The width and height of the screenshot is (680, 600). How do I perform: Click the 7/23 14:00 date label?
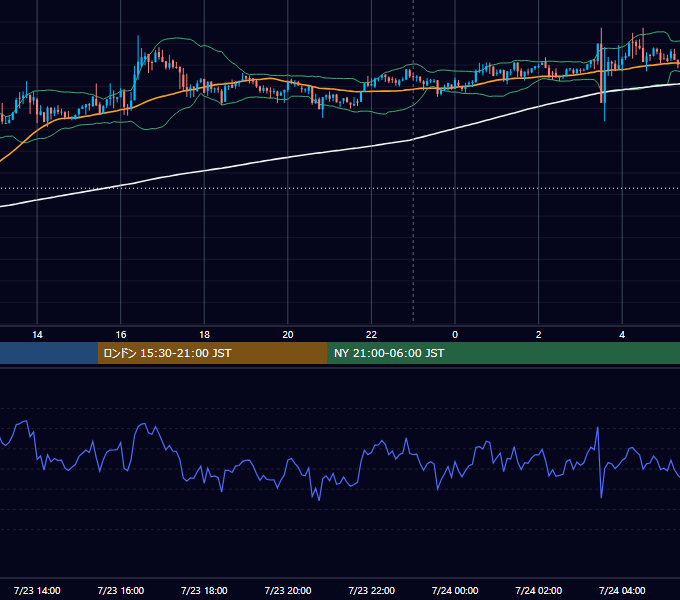[x=37, y=590]
